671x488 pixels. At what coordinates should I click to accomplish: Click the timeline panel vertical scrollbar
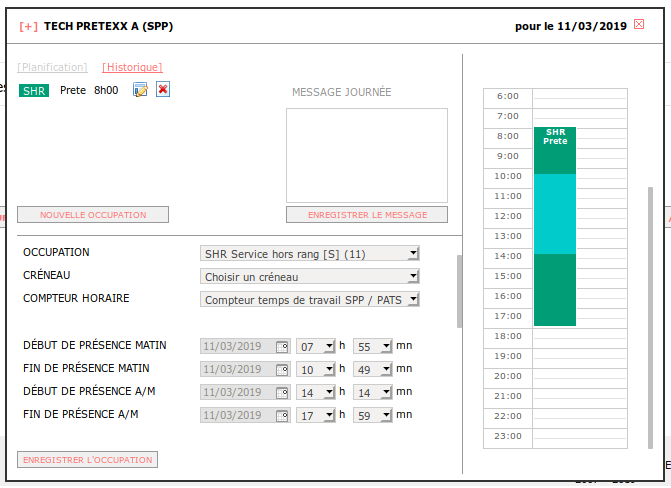[x=650, y=318]
